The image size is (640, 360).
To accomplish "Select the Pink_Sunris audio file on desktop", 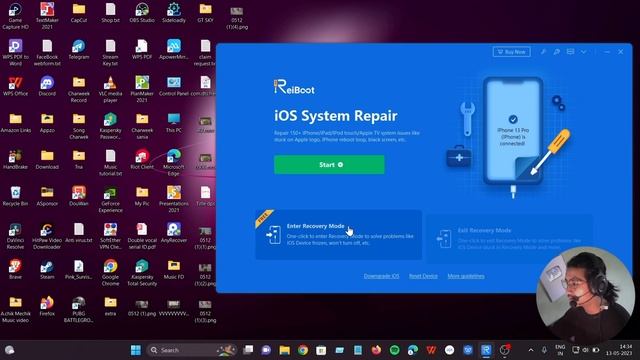I will click(79, 269).
